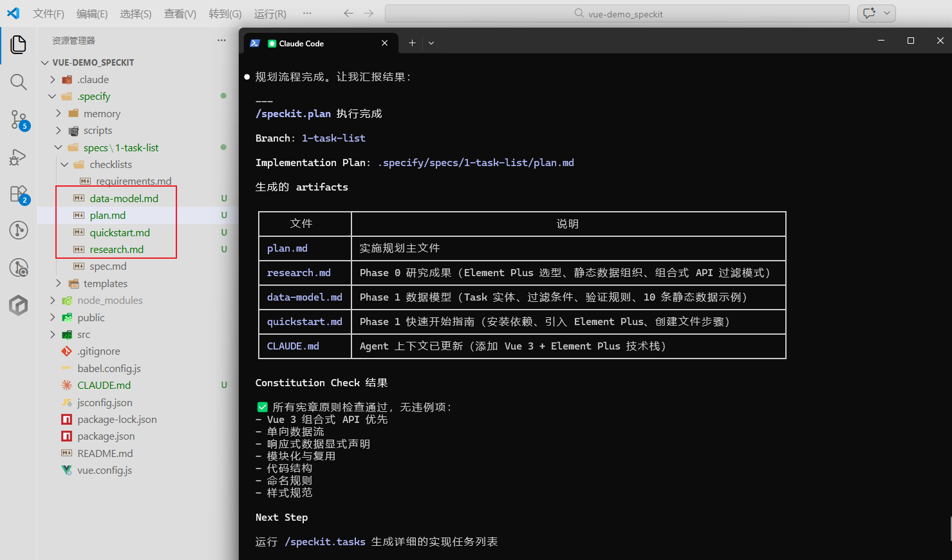Go forward with the navigation arrow
Image resolution: width=952 pixels, height=560 pixels.
coord(369,14)
